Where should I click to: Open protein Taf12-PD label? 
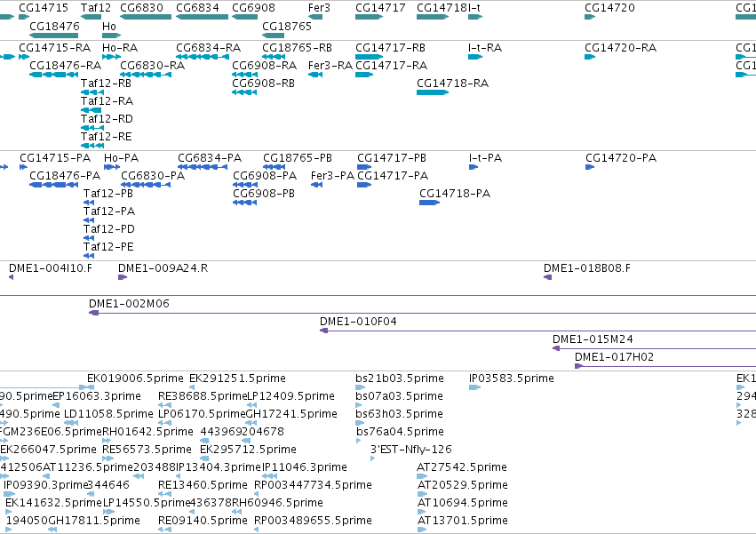109,229
